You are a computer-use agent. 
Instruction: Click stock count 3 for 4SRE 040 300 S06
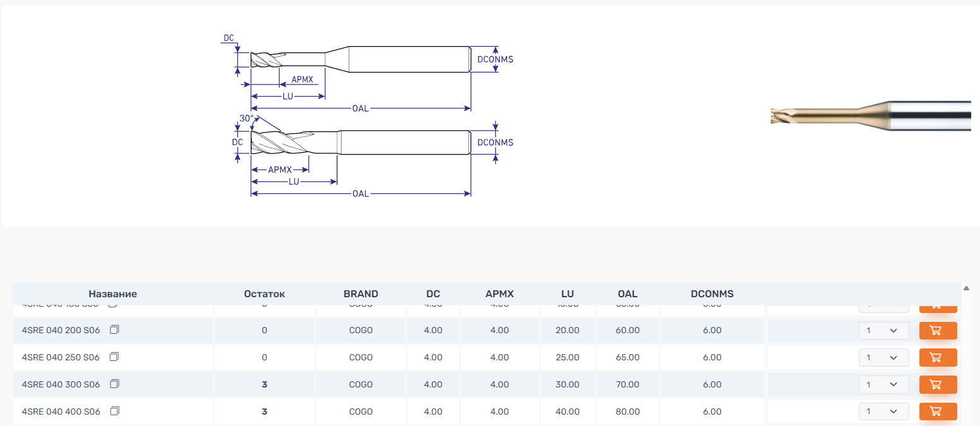[x=265, y=385]
